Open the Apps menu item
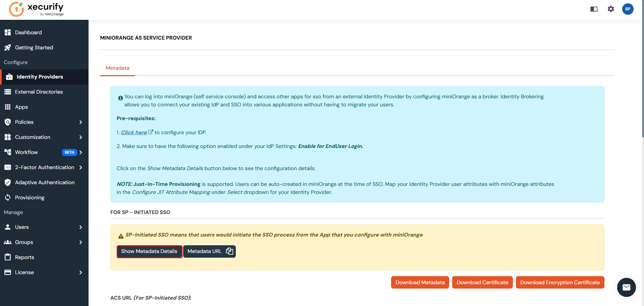The width and height of the screenshot is (644, 306). point(44,107)
